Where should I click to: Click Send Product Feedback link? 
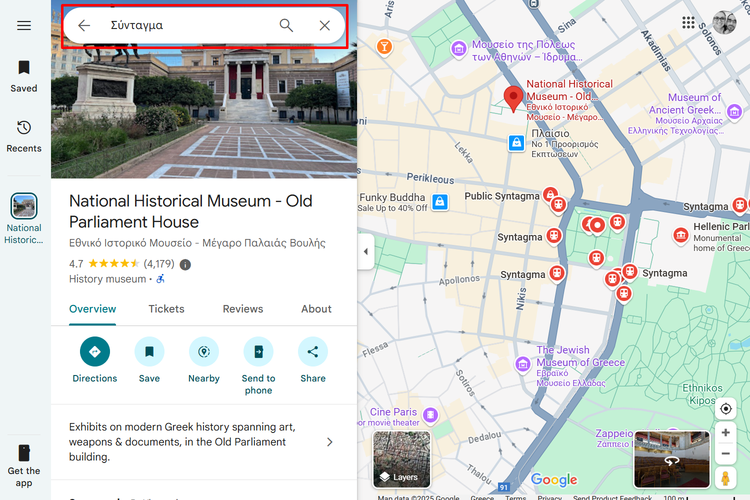[x=613, y=498]
